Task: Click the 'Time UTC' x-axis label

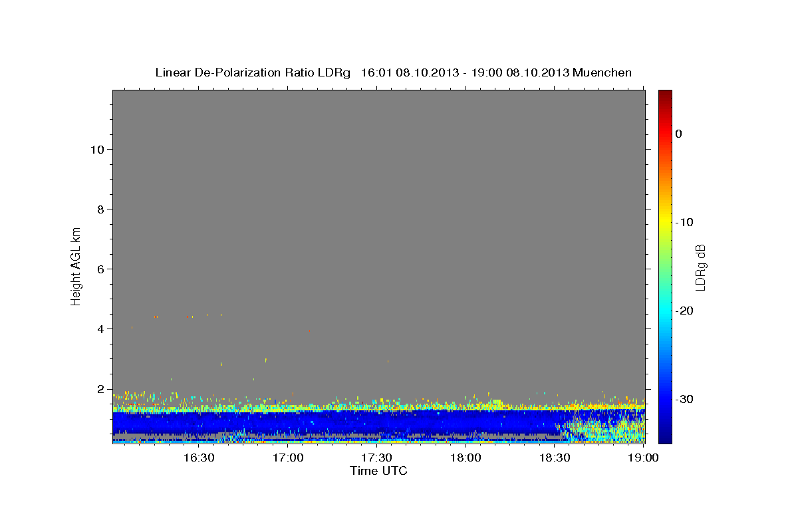Action: tap(378, 471)
